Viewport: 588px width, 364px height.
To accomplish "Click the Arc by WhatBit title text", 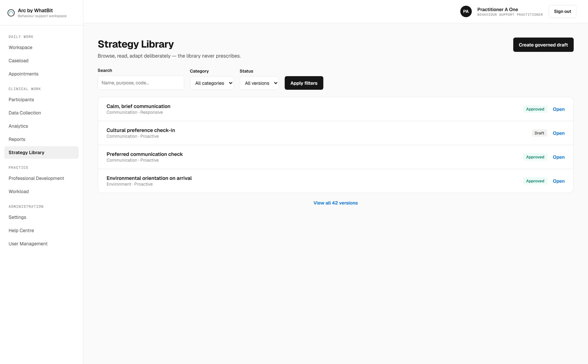I will click(35, 10).
